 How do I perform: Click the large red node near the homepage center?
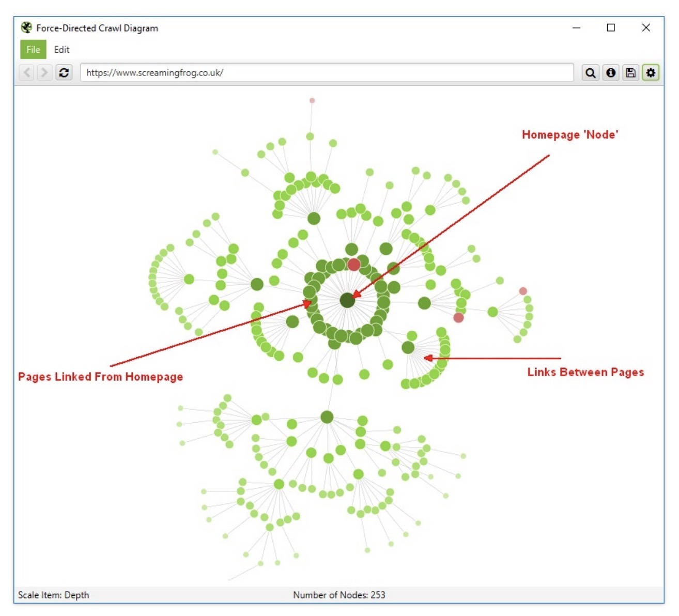coord(353,265)
